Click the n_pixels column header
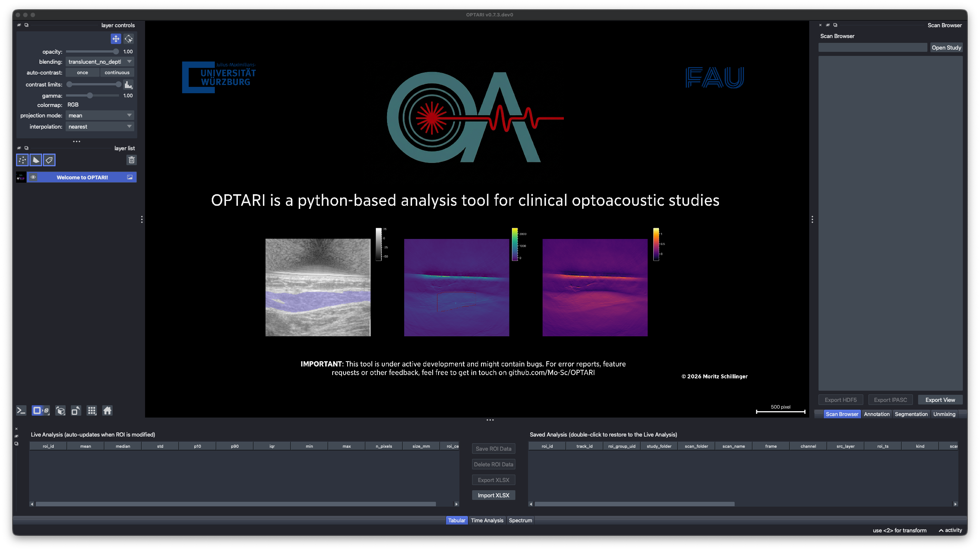 [383, 446]
